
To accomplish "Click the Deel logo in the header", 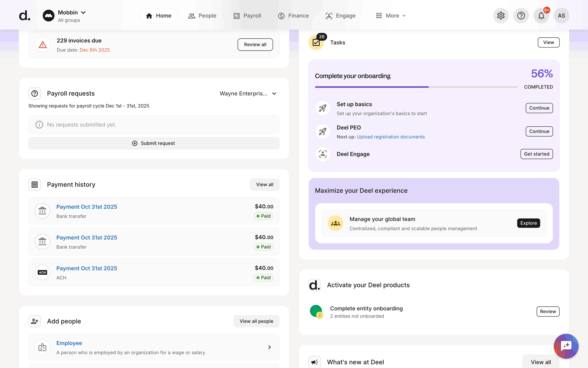I will tap(24, 16).
